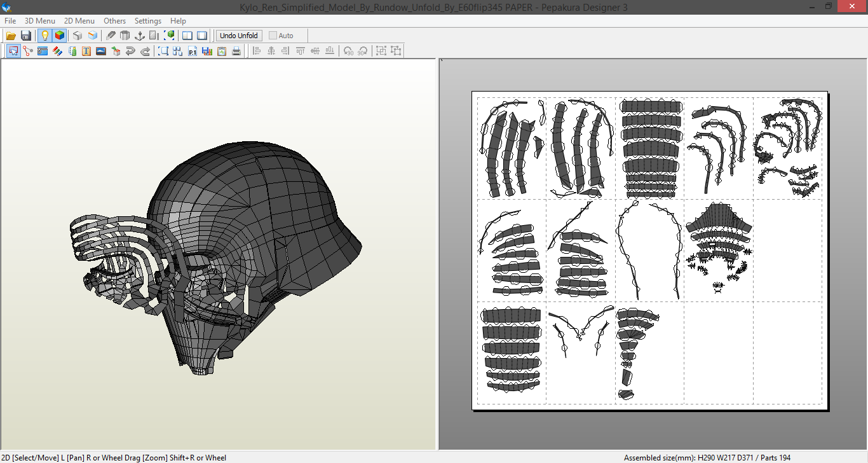Click the gray redo arrow icon
Image resolution: width=868 pixels, height=463 pixels.
145,51
